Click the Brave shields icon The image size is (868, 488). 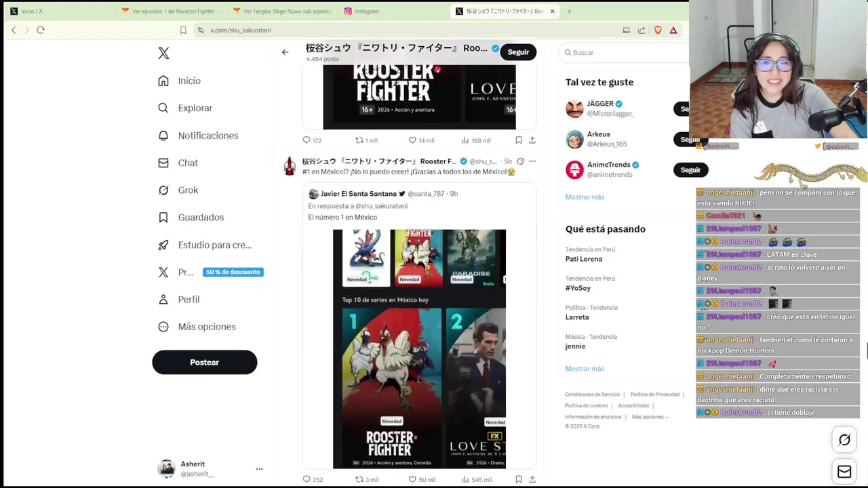(657, 30)
